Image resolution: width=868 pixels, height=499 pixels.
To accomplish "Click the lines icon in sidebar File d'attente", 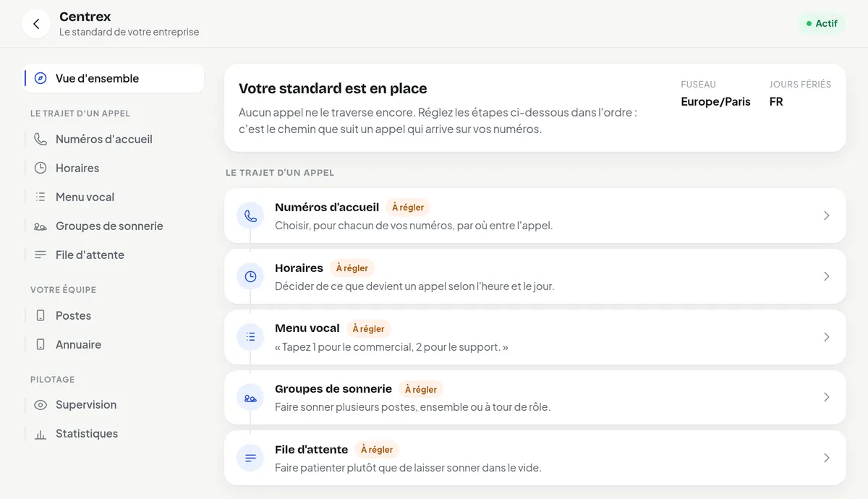I will 41,255.
